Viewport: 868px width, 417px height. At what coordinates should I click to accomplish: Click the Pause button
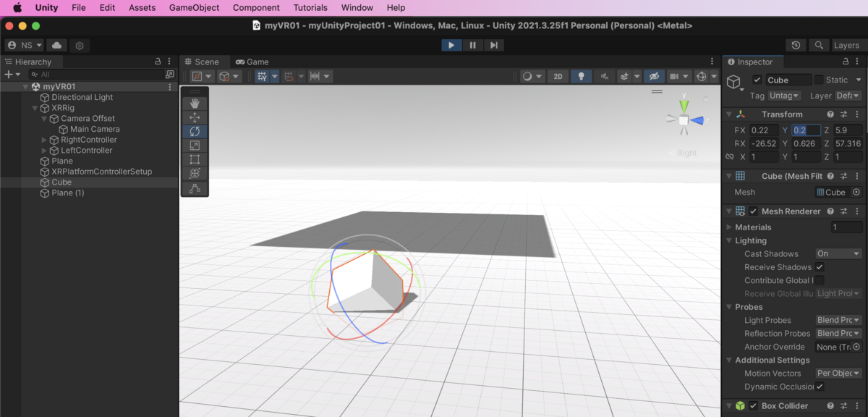click(473, 45)
